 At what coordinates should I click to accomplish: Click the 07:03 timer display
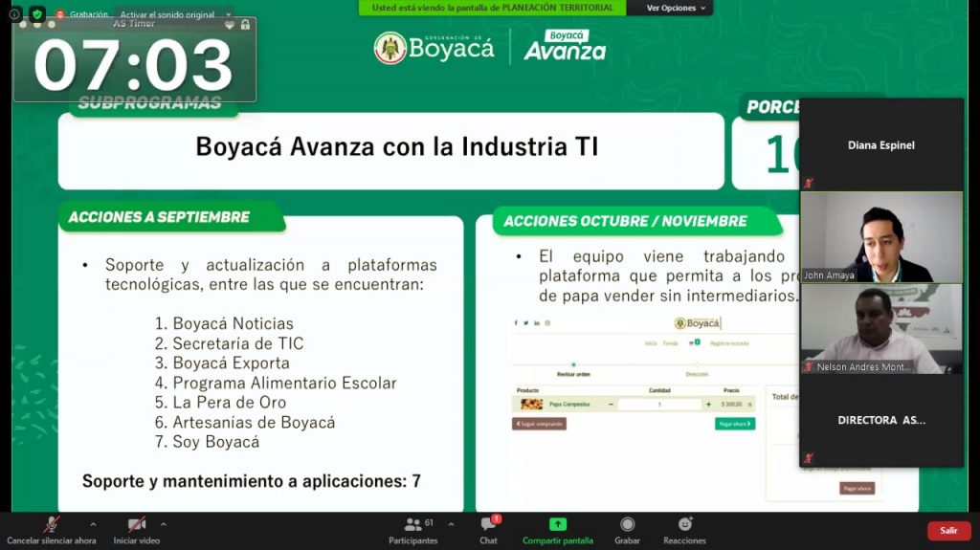(133, 65)
